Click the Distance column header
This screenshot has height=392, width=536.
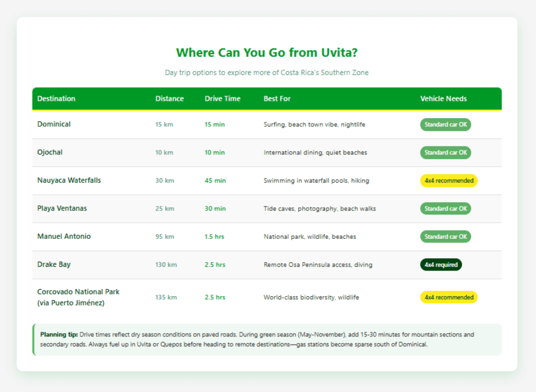pyautogui.click(x=169, y=99)
